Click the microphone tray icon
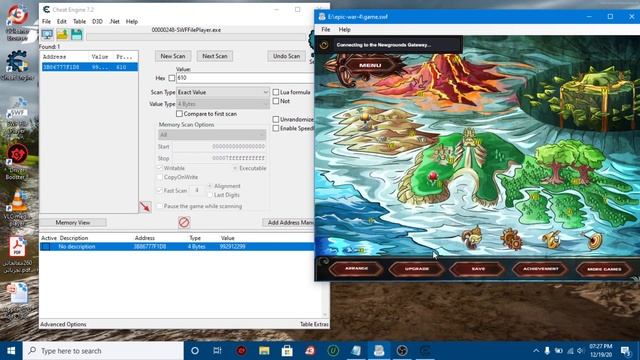 (x=547, y=351)
